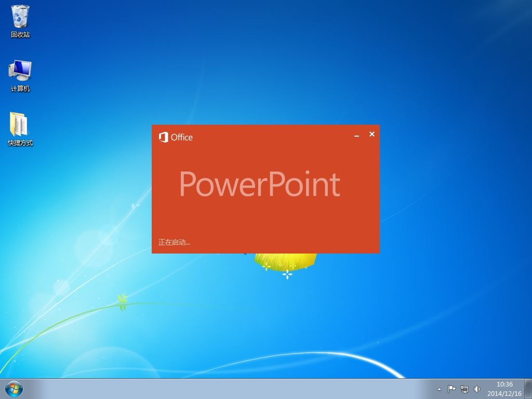The image size is (532, 399).
Task: Open the Recycle Bin (回收站) desktop icon
Action: [x=20, y=21]
